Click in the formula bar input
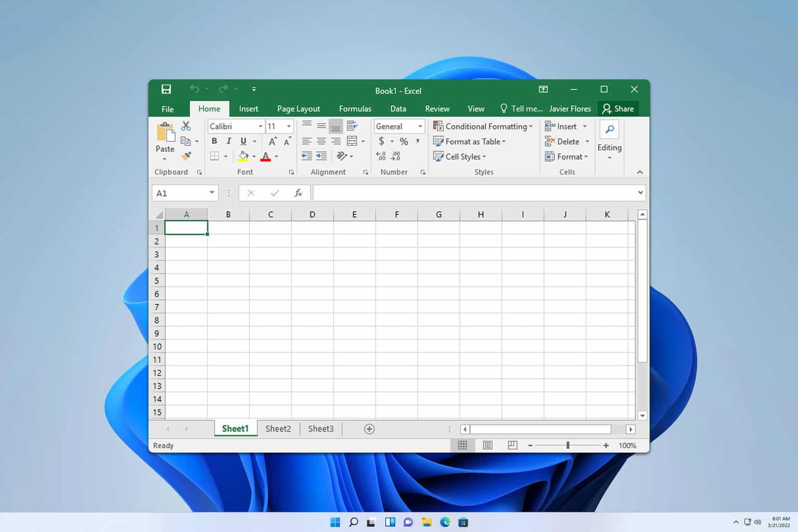Screen dimensions: 798x532 click(474, 193)
